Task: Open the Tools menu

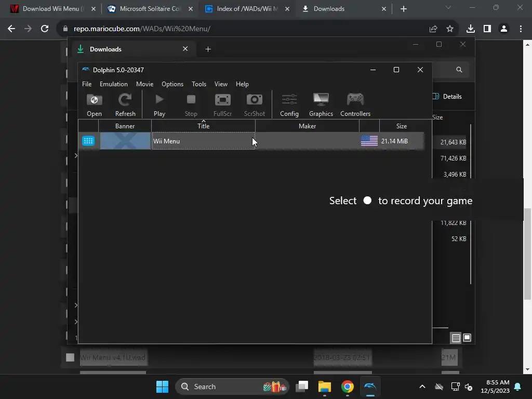Action: [199, 84]
